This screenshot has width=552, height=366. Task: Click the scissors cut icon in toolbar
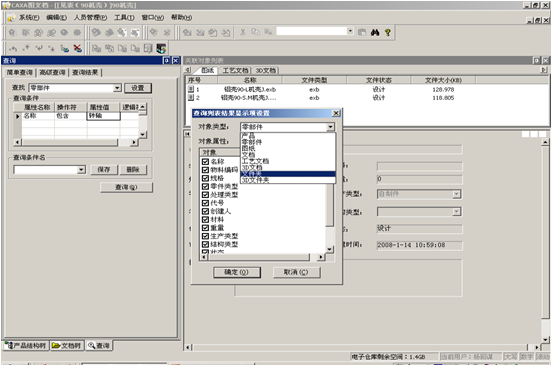coord(243,32)
